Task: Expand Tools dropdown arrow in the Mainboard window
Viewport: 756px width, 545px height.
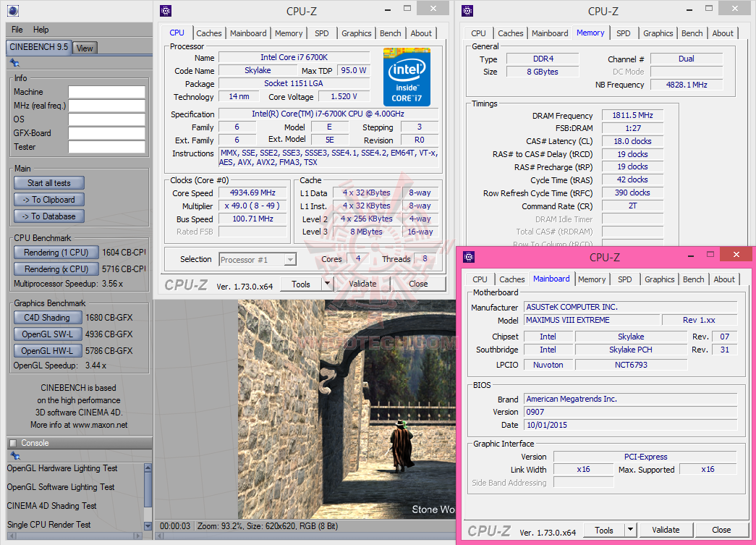Action: tap(630, 530)
